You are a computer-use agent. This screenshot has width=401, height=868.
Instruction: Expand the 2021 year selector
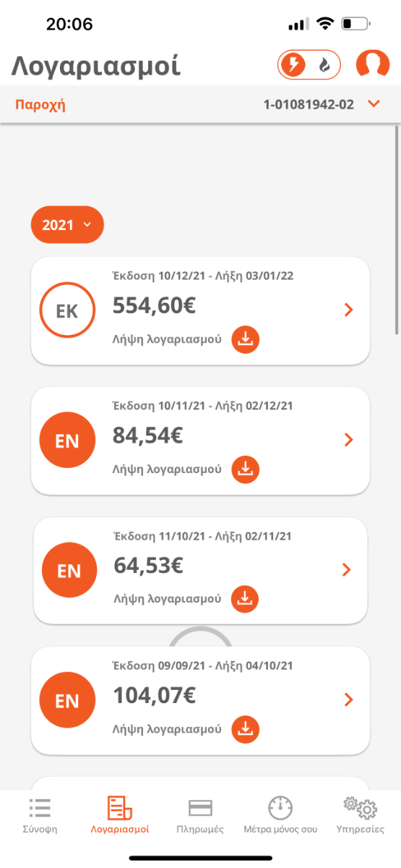(67, 225)
